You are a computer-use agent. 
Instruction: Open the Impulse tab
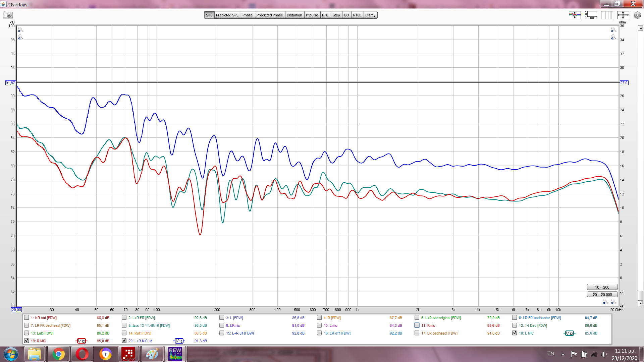coord(312,15)
